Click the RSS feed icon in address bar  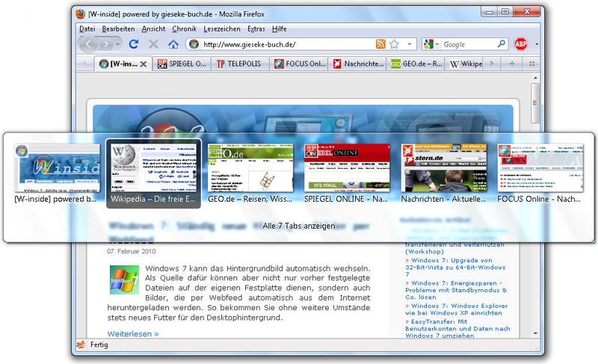[x=380, y=45]
